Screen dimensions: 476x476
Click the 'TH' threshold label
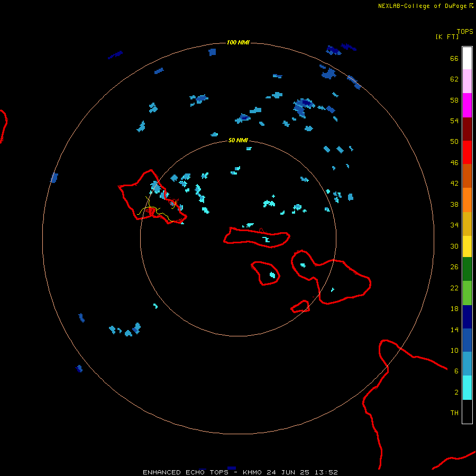point(454,413)
